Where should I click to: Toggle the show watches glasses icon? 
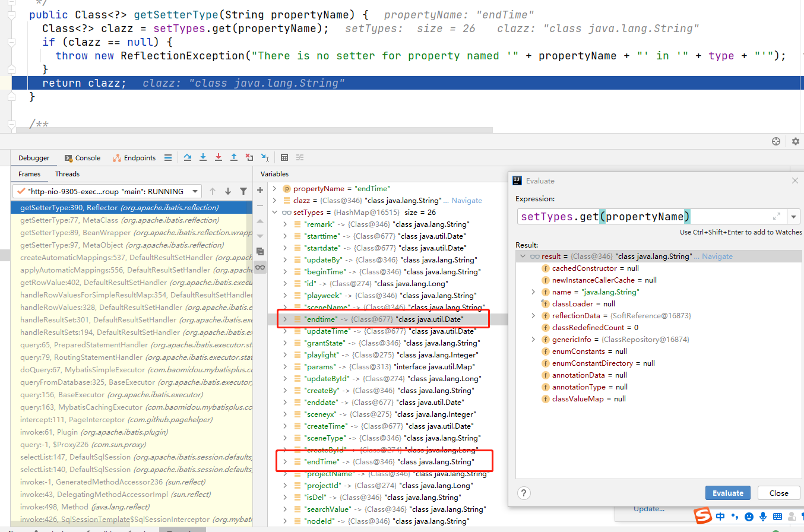point(259,267)
